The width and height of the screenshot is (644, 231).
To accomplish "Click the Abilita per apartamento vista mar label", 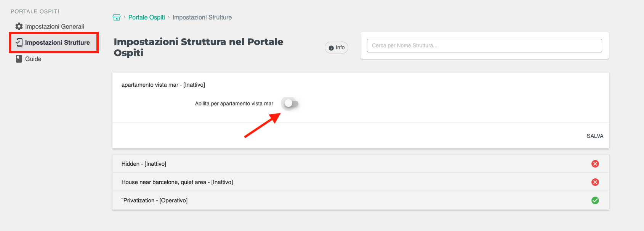I will pyautogui.click(x=234, y=103).
